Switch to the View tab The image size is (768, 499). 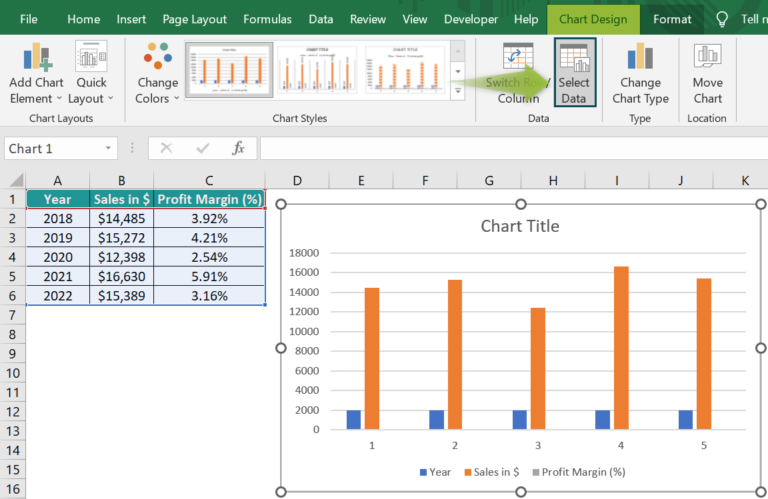point(415,19)
